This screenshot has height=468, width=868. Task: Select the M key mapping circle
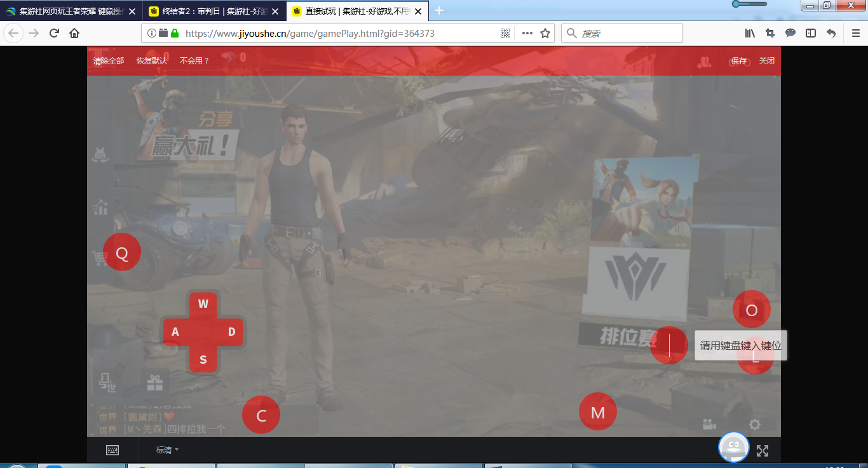point(597,412)
